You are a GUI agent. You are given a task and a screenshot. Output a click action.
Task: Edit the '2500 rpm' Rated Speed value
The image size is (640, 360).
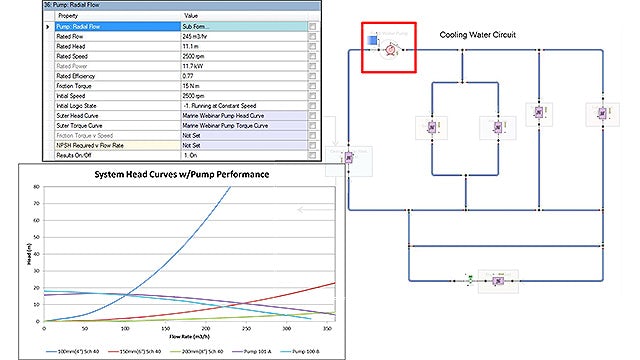pyautogui.click(x=244, y=56)
